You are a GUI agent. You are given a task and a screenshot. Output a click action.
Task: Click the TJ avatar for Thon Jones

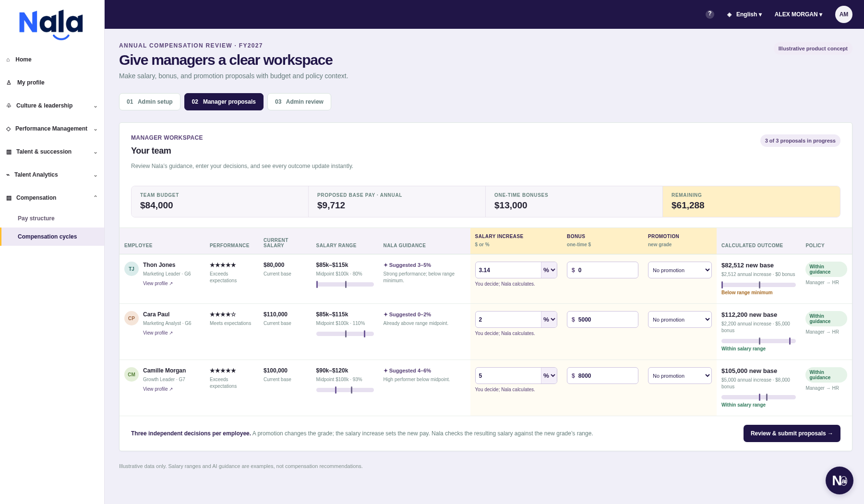(132, 269)
